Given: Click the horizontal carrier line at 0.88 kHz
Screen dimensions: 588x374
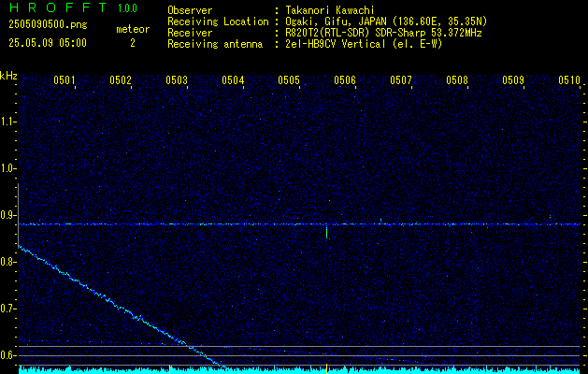Looking at the screenshot, I should (x=300, y=224).
